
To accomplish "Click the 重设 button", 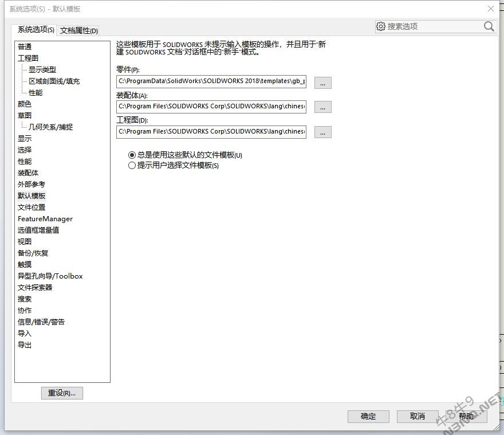I will coord(62,393).
